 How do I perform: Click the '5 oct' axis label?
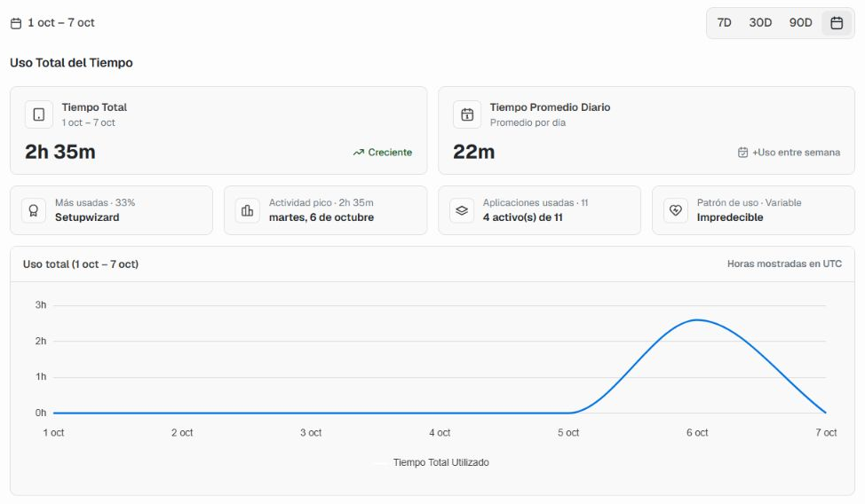coord(568,433)
